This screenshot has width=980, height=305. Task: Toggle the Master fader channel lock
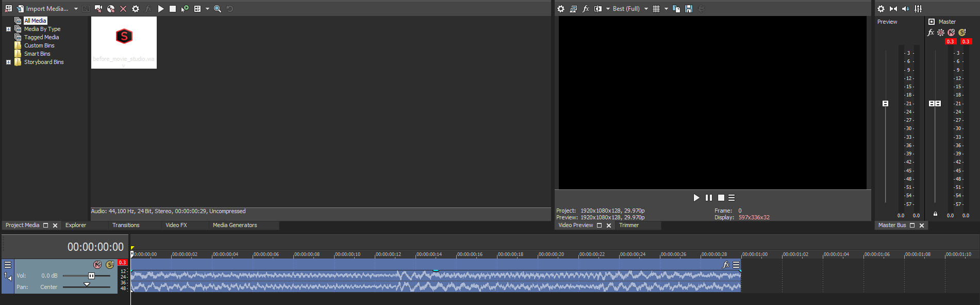935,214
